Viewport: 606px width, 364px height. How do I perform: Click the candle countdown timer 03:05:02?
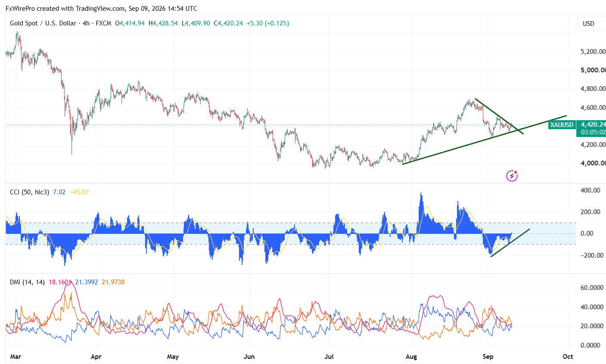[x=593, y=132]
